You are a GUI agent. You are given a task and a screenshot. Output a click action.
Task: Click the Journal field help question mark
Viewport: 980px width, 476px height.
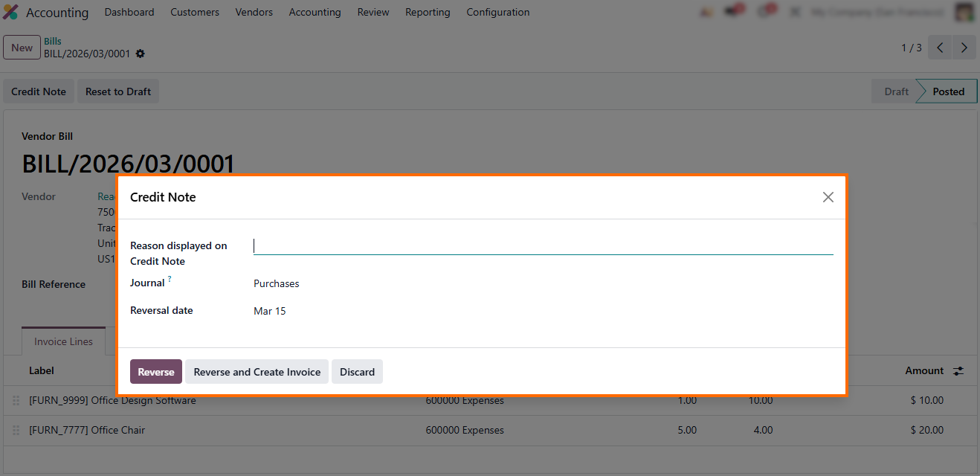(x=170, y=280)
